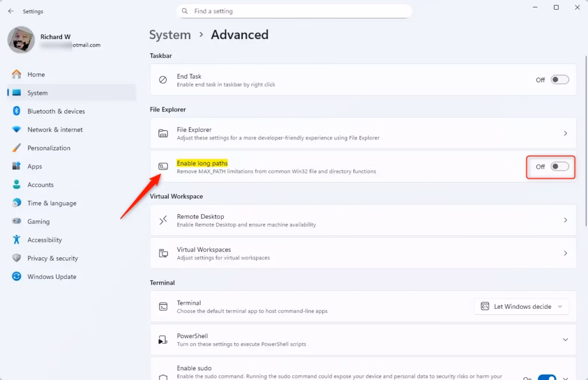Go to the Home settings page
The width and height of the screenshot is (588, 380).
coord(71,74)
